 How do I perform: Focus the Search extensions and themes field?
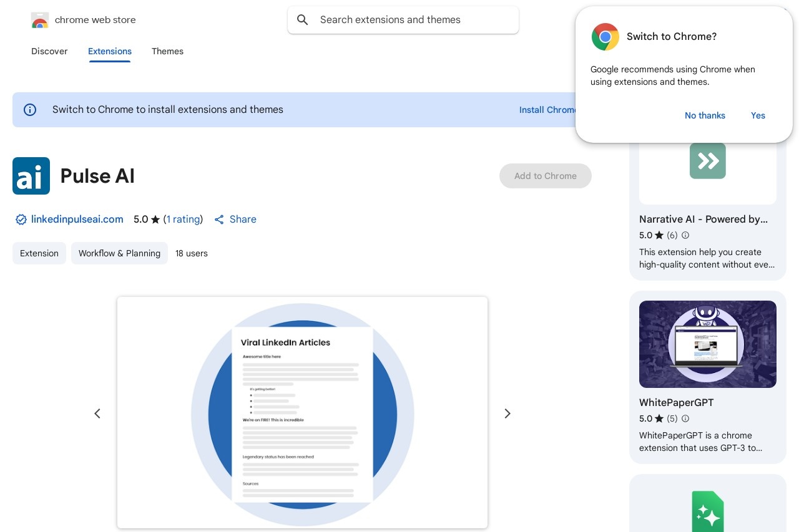click(403, 20)
